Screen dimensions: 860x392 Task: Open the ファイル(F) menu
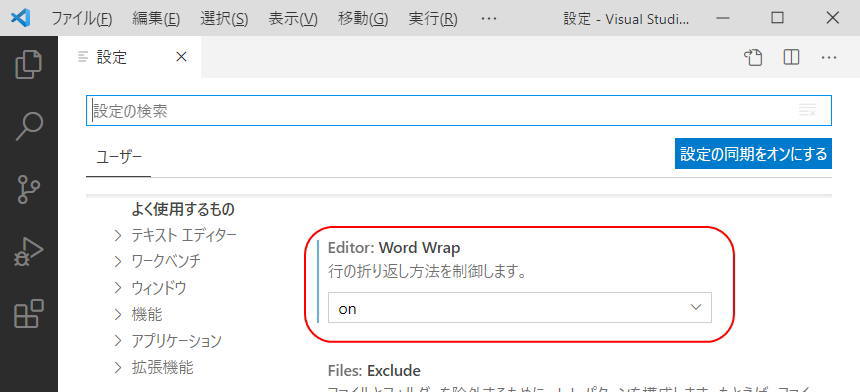tap(82, 19)
